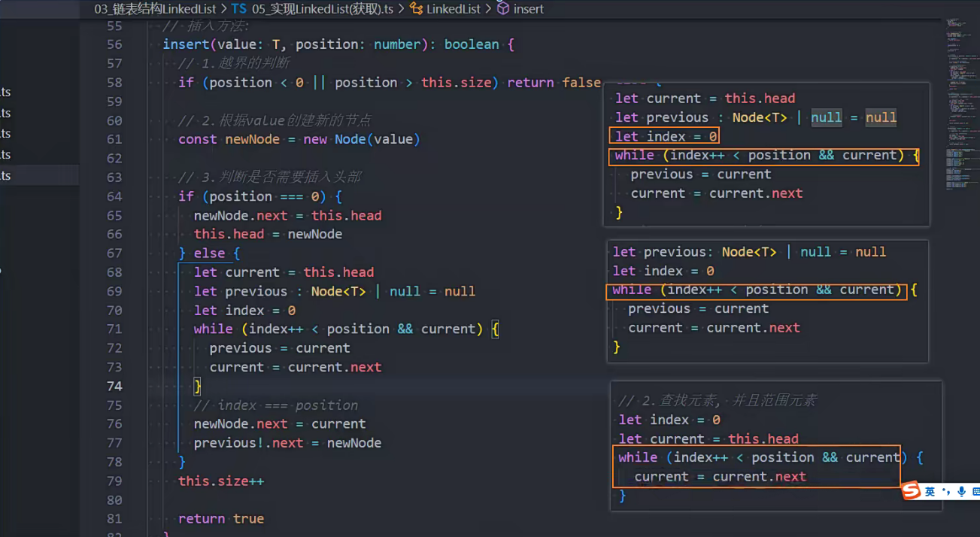Click the Sogou input method logo
Viewport: 980px width, 537px height.
912,491
